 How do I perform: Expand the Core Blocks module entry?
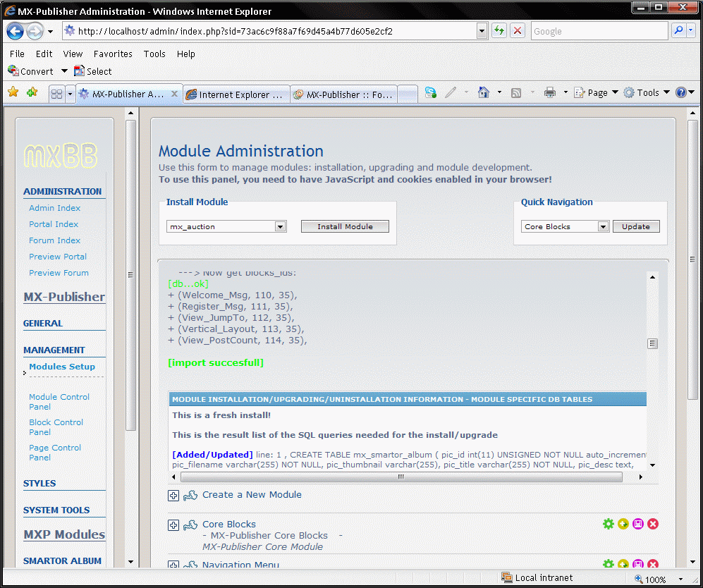click(173, 525)
